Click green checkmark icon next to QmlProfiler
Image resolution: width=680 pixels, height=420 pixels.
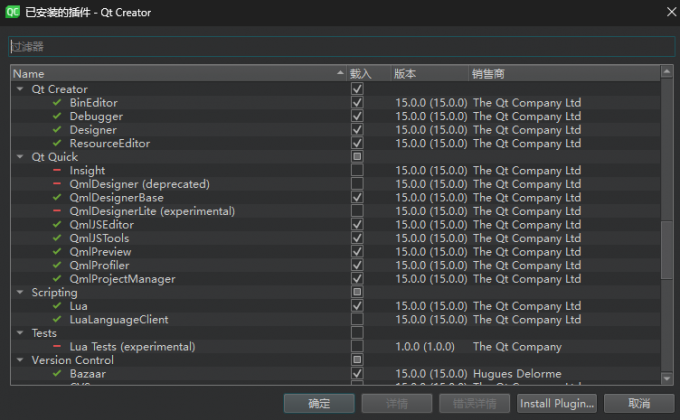click(57, 266)
